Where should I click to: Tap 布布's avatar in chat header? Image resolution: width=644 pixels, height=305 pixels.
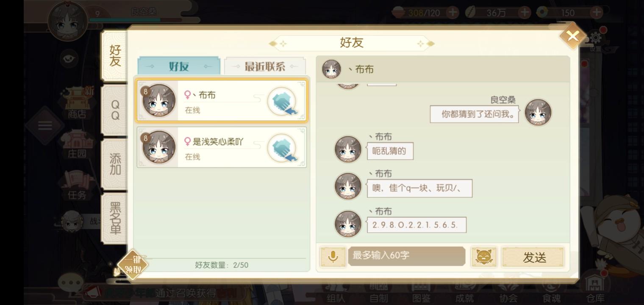331,69
